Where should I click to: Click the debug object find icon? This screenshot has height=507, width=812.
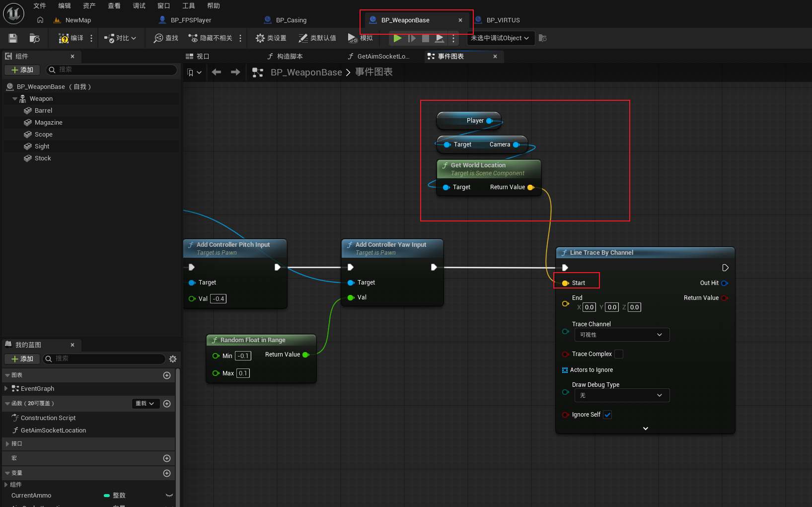[543, 38]
